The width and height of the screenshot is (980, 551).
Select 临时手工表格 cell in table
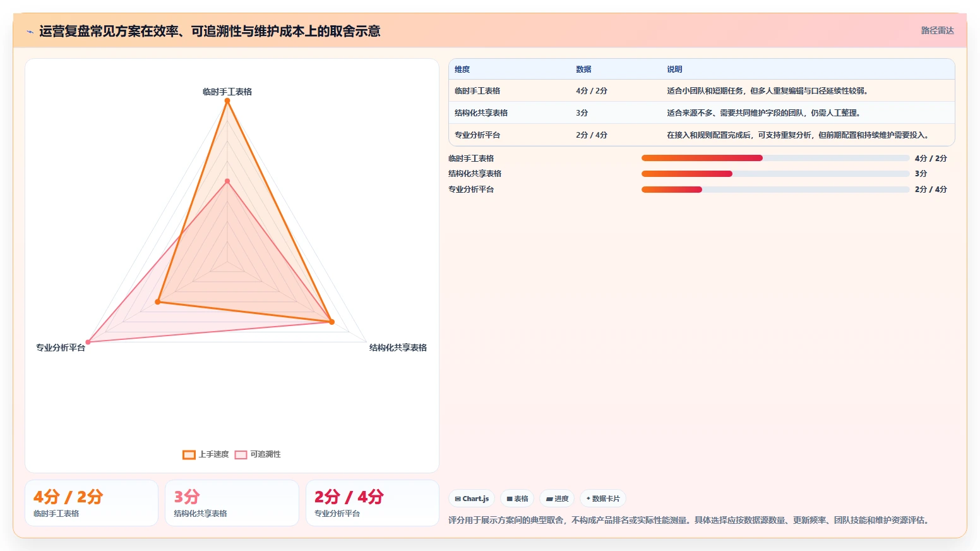477,91
